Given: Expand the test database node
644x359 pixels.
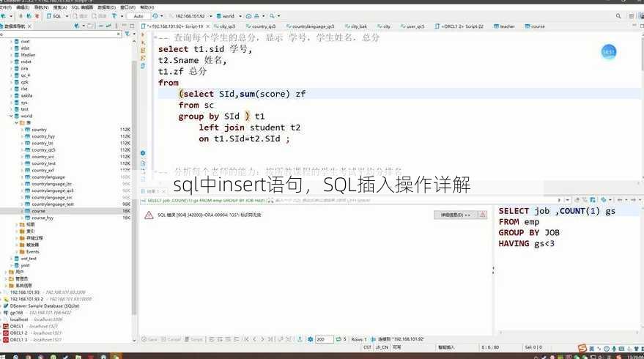Looking at the screenshot, I should click(12, 109).
